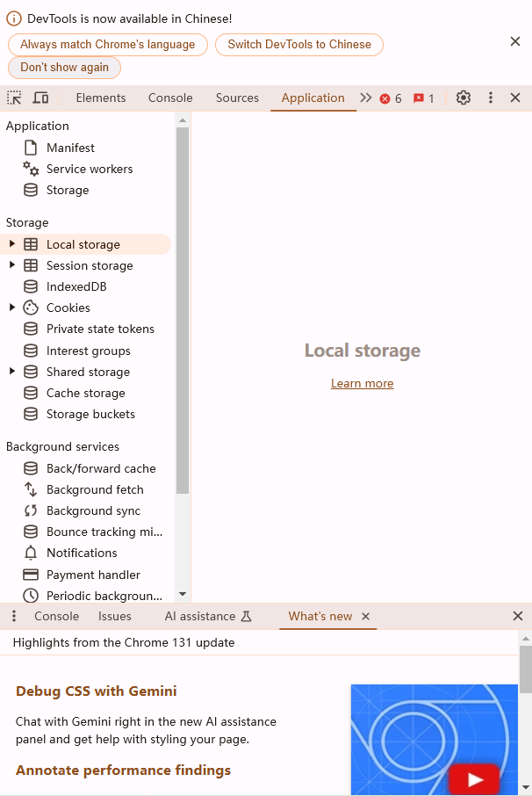Click the Private state tokens icon
Image resolution: width=532 pixels, height=796 pixels.
(x=31, y=329)
